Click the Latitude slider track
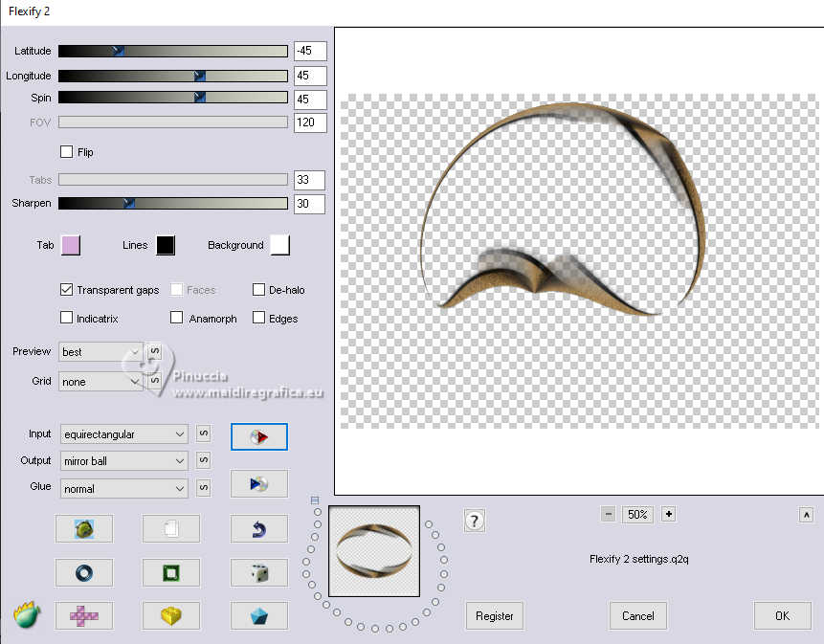The width and height of the screenshot is (824, 644). tap(173, 51)
